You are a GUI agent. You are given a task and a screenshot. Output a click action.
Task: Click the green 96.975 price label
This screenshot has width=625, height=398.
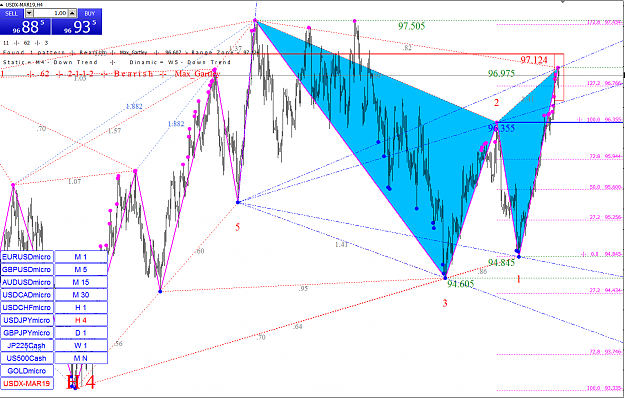[501, 74]
